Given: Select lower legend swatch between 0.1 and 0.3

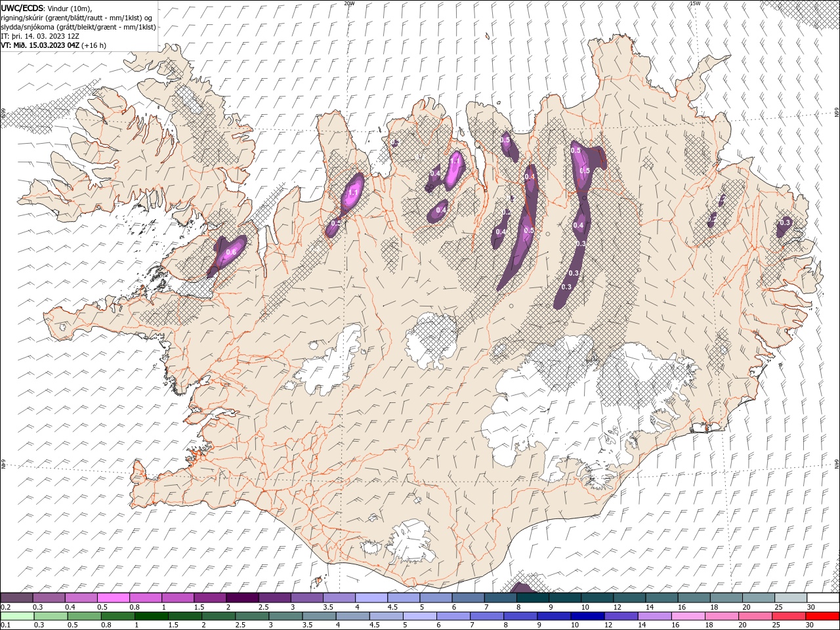Looking at the screenshot, I should 17,616.
